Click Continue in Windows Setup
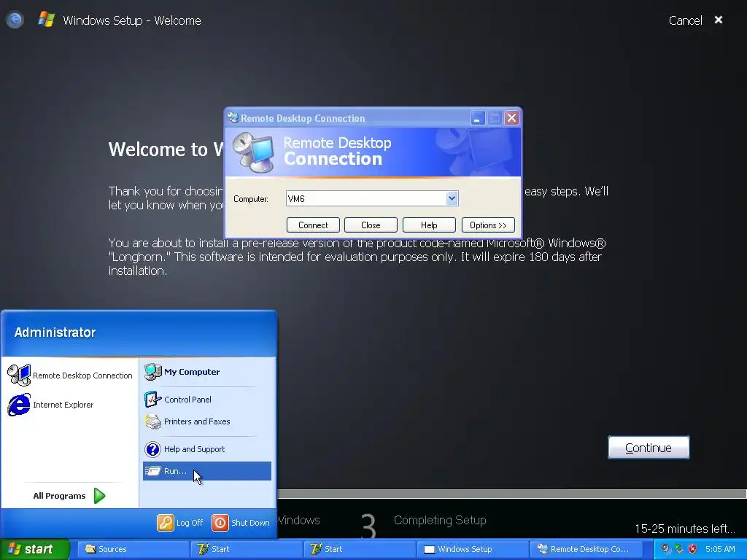Image resolution: width=747 pixels, height=560 pixels. click(x=649, y=448)
